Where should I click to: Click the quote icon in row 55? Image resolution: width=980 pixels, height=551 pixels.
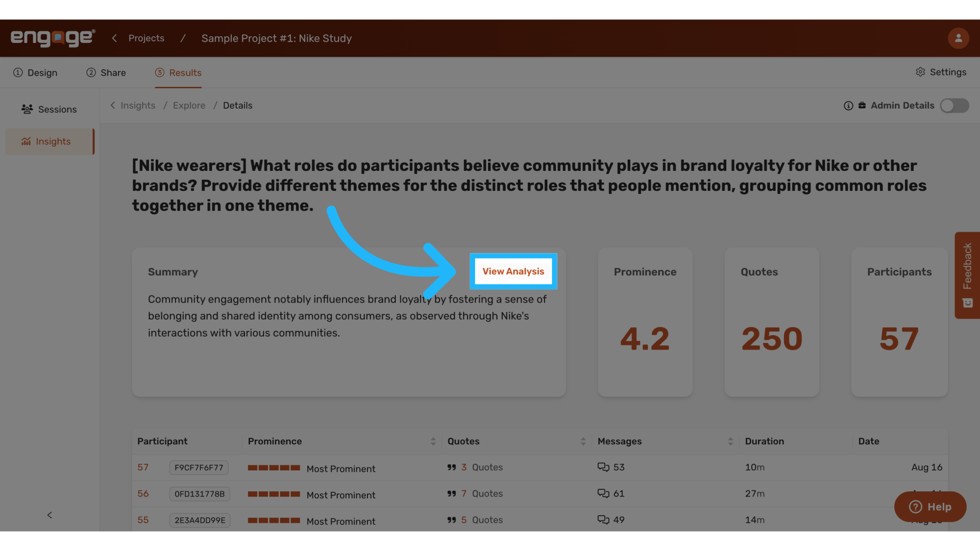tap(452, 520)
